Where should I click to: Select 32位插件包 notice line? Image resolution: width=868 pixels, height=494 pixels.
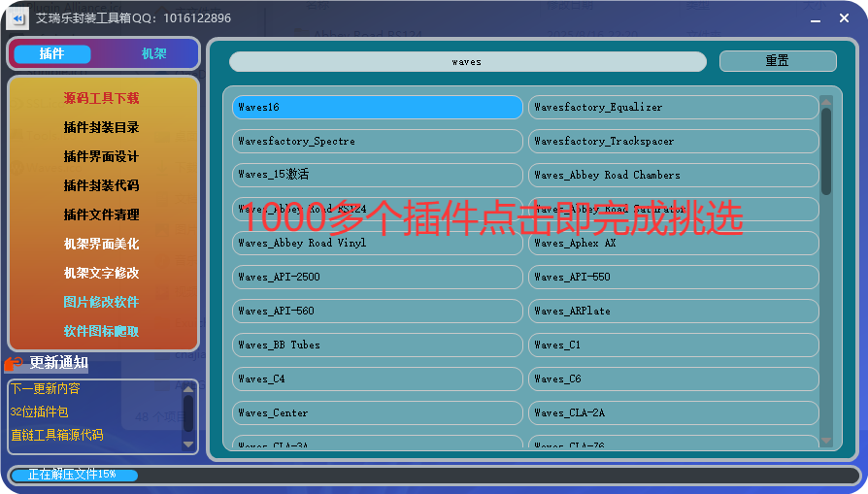coord(39,412)
